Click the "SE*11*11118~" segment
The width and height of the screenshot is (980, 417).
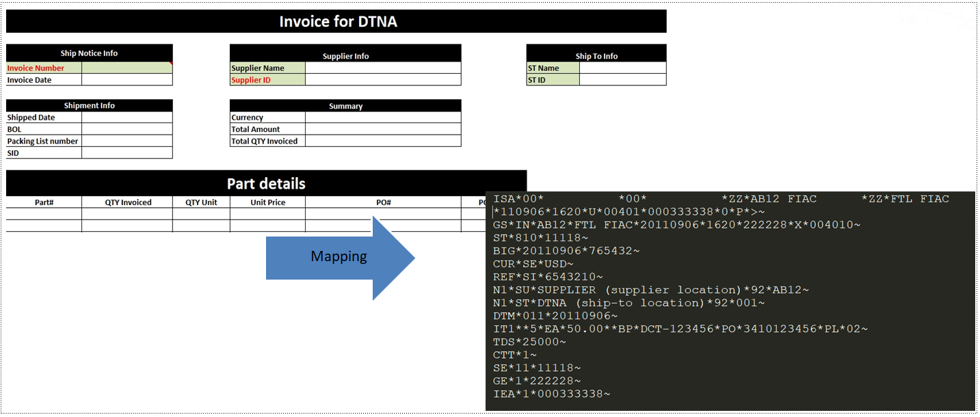point(537,368)
